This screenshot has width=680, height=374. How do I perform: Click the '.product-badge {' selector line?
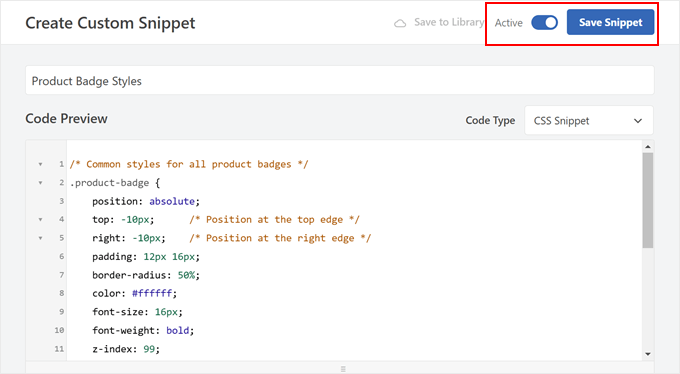pyautogui.click(x=115, y=183)
